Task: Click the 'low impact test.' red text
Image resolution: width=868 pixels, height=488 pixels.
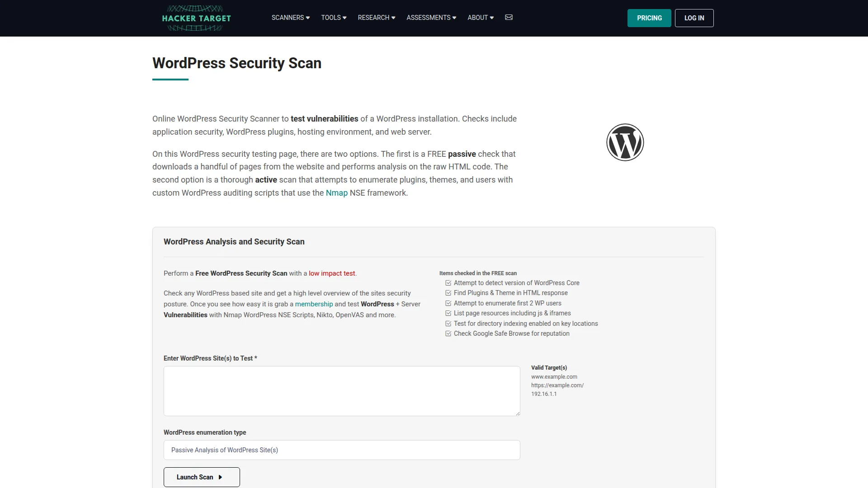Action: [333, 273]
